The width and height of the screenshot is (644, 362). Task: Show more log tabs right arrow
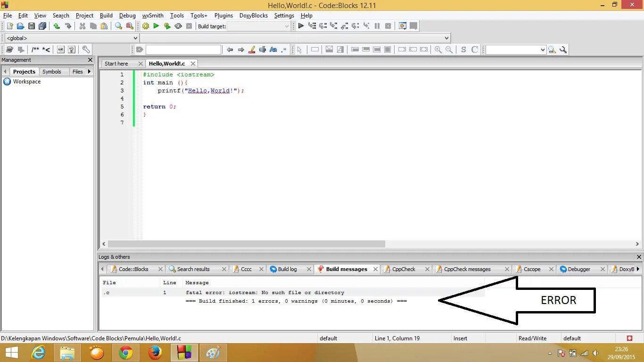coord(638,269)
